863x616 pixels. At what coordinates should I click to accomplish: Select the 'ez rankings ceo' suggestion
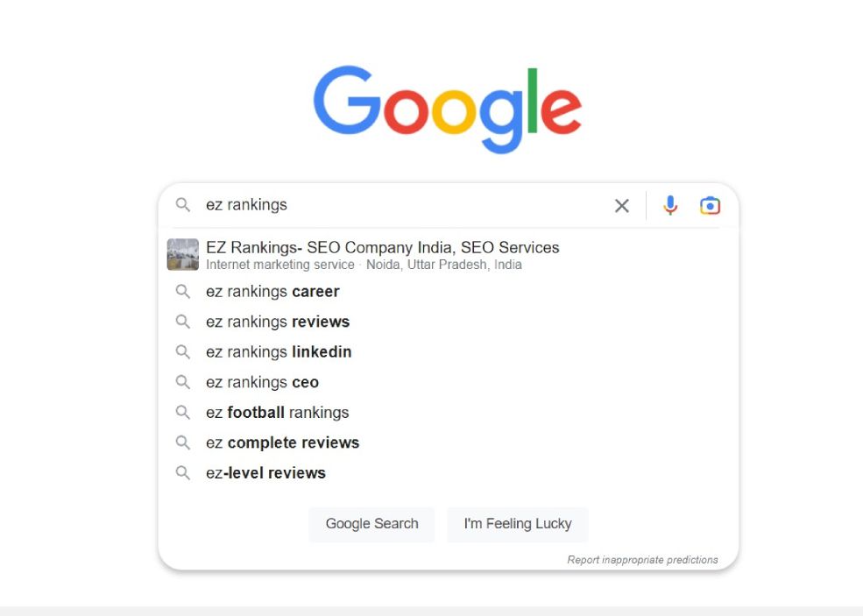pyautogui.click(x=262, y=382)
